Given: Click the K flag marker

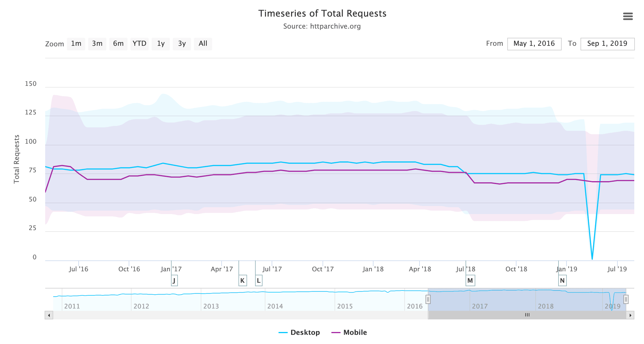Looking at the screenshot, I should click(x=243, y=280).
